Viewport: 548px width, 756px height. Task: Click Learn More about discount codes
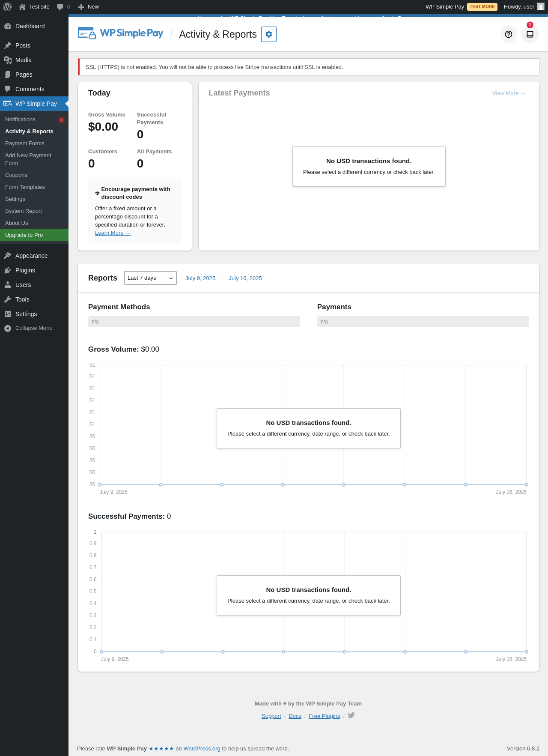point(113,233)
